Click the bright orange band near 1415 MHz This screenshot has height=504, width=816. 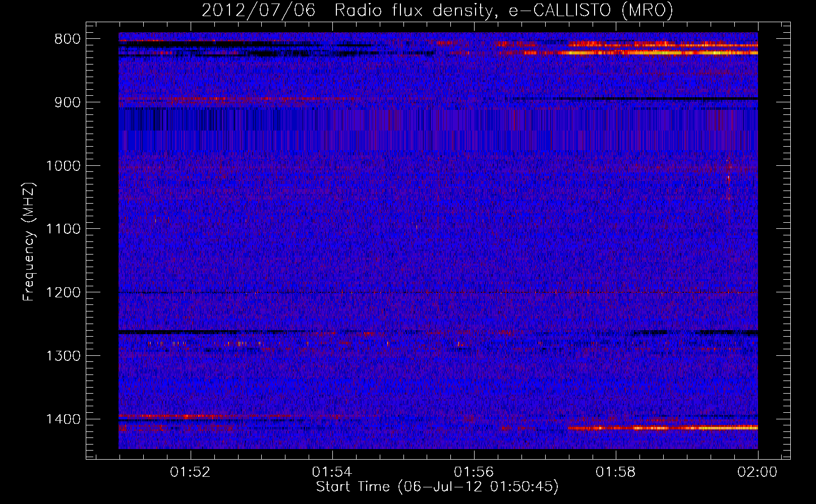(x=663, y=428)
